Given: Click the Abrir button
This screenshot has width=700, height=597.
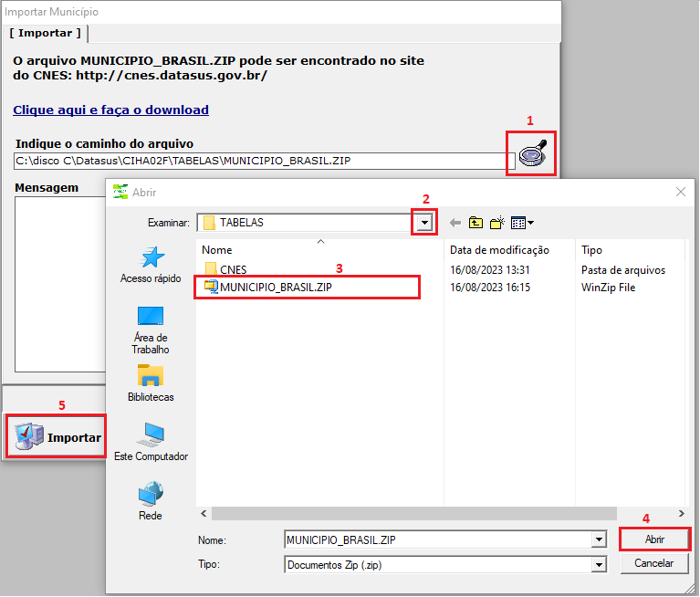Looking at the screenshot, I should (654, 539).
